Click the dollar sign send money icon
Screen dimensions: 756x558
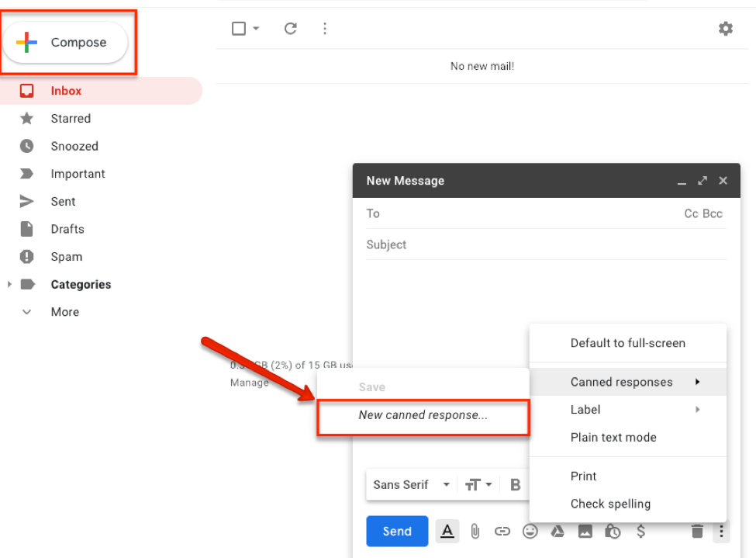(640, 532)
